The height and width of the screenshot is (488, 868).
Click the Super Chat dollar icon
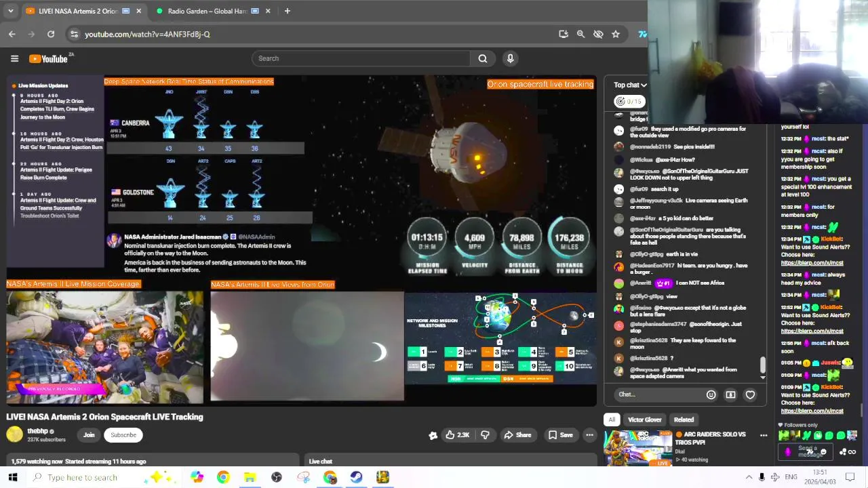[x=730, y=394]
